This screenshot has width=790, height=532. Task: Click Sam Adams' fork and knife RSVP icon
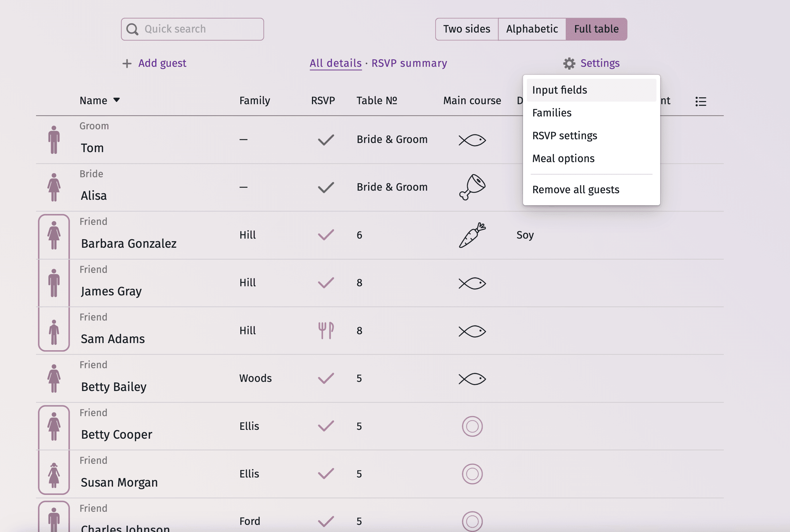click(x=326, y=331)
